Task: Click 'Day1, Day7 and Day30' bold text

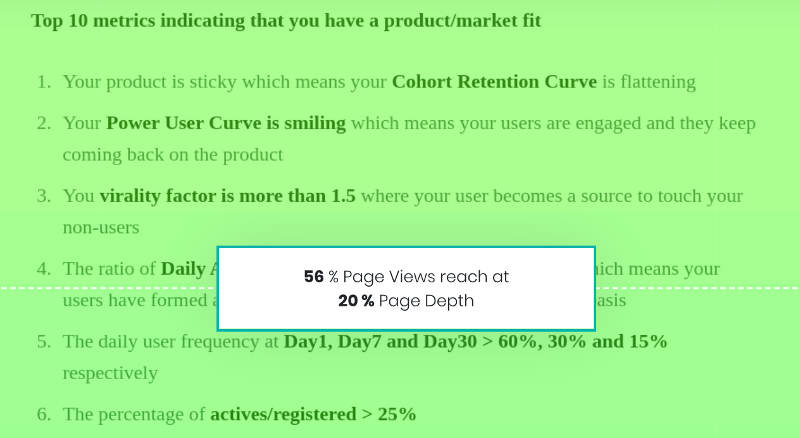Action: click(x=380, y=342)
